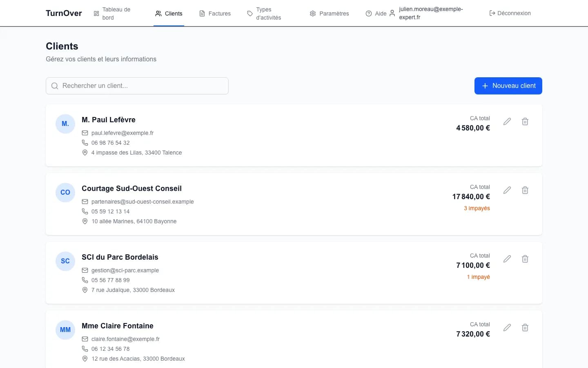Click location pin beside 7 rue Judaïque

click(x=85, y=290)
